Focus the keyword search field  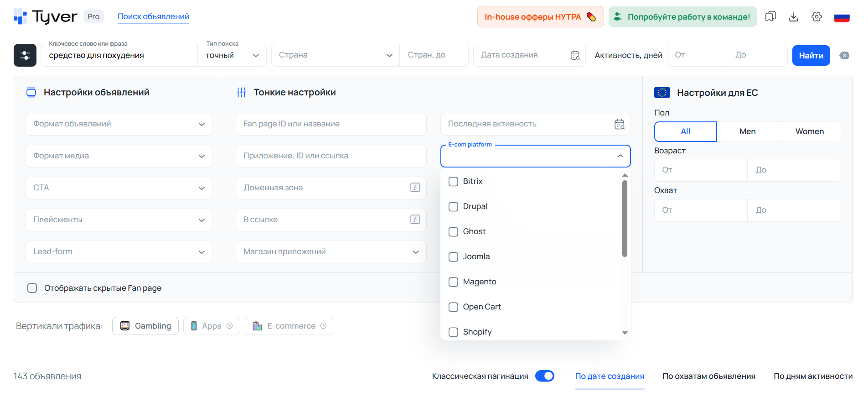click(x=119, y=55)
